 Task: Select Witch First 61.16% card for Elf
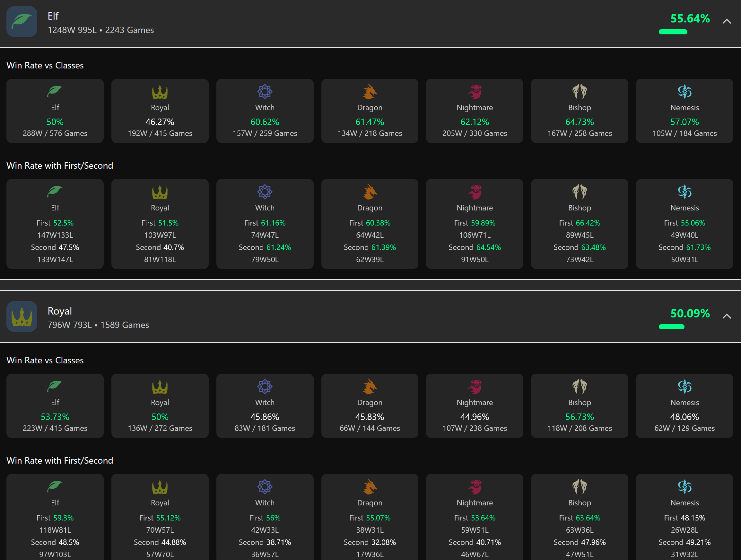[265, 224]
